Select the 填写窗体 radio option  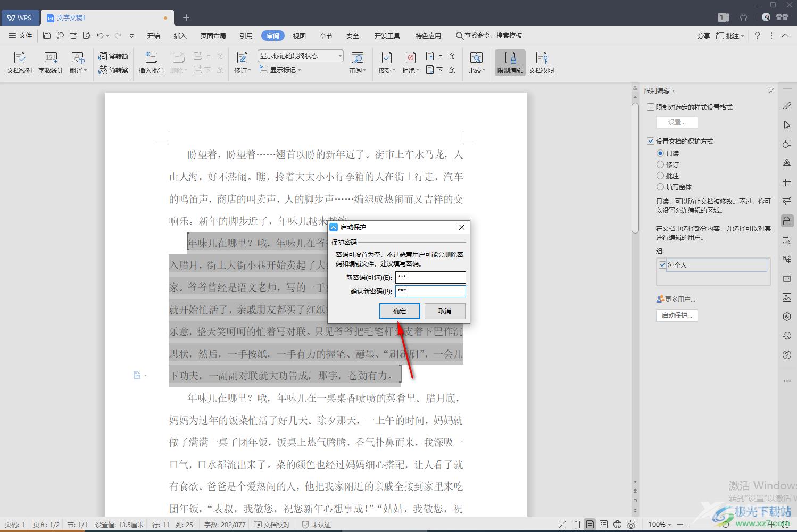[x=660, y=187]
